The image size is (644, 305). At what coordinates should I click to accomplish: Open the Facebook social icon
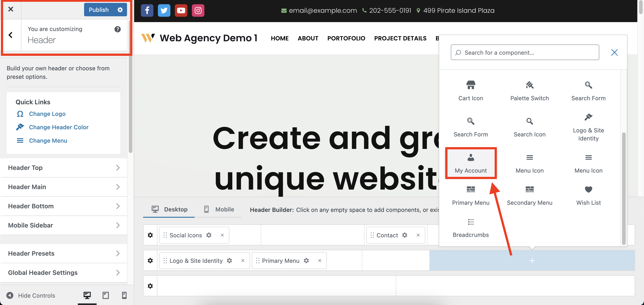(x=147, y=10)
